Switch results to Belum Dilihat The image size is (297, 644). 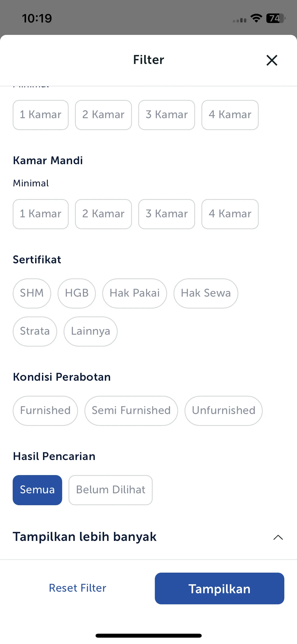(111, 490)
